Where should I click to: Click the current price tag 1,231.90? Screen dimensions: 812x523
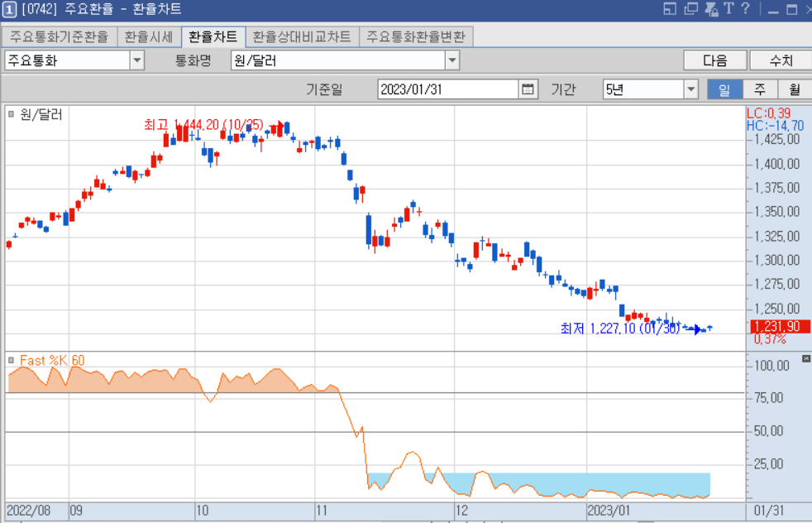[x=780, y=327]
